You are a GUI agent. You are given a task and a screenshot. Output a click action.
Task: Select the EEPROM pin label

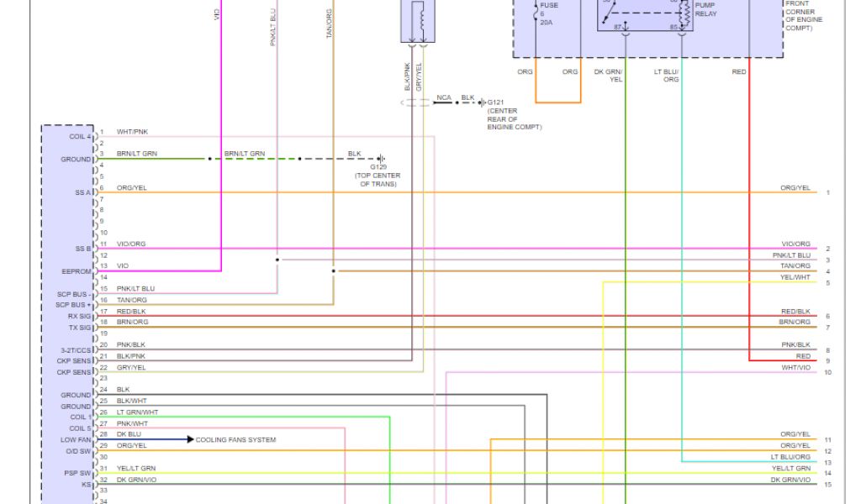click(x=76, y=271)
